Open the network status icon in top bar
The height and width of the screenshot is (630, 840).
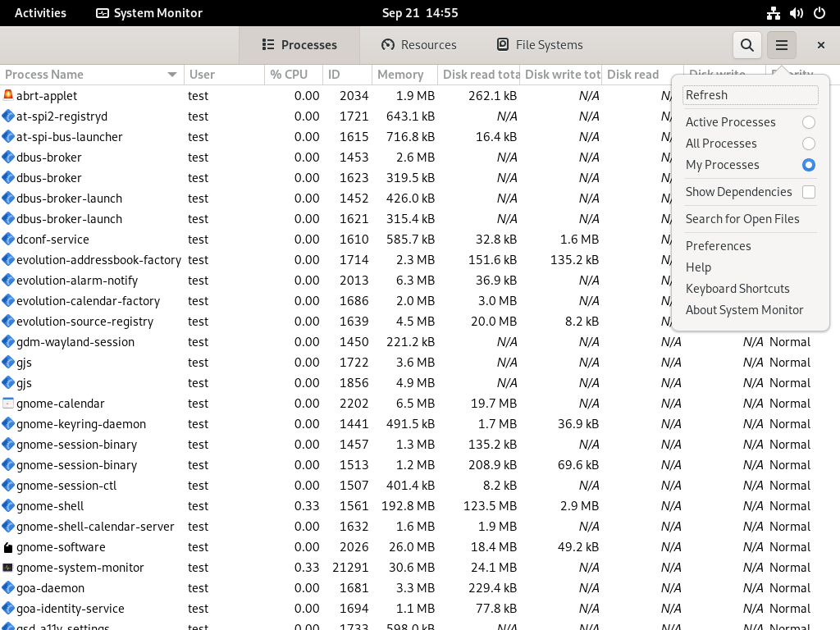(773, 13)
